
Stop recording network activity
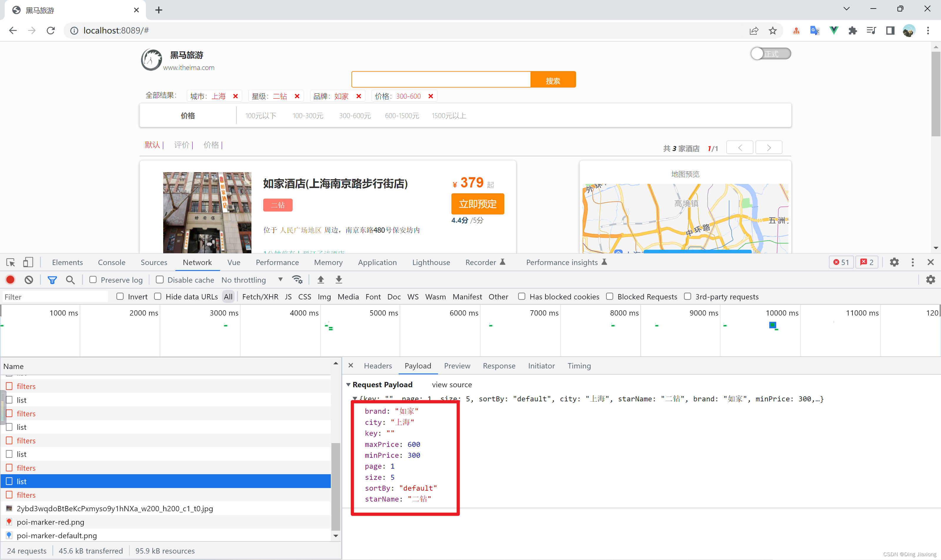coord(11,280)
